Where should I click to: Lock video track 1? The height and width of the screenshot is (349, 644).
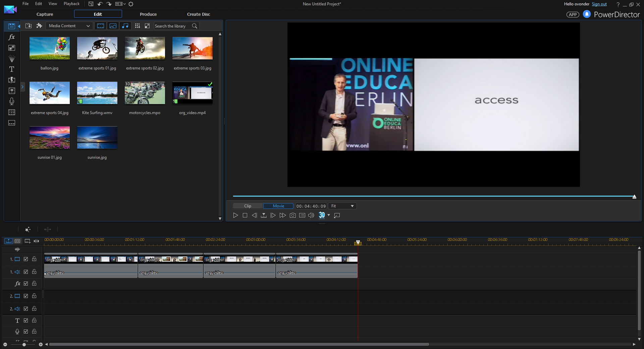click(x=34, y=259)
